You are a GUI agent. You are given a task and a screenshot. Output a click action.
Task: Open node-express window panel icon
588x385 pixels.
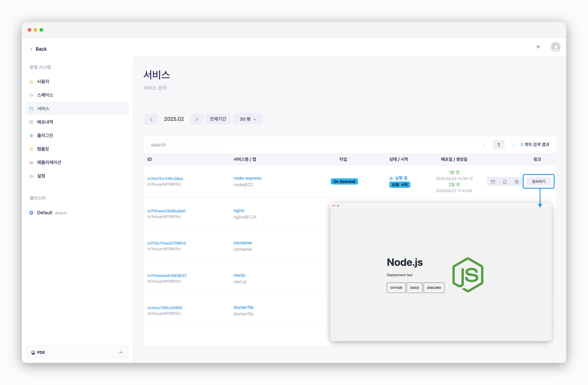point(493,182)
